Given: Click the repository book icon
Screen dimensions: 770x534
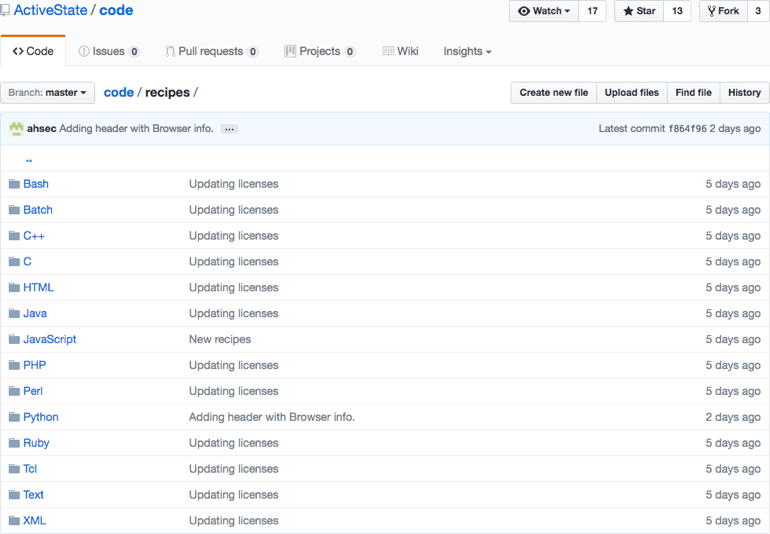Looking at the screenshot, I should [5, 10].
